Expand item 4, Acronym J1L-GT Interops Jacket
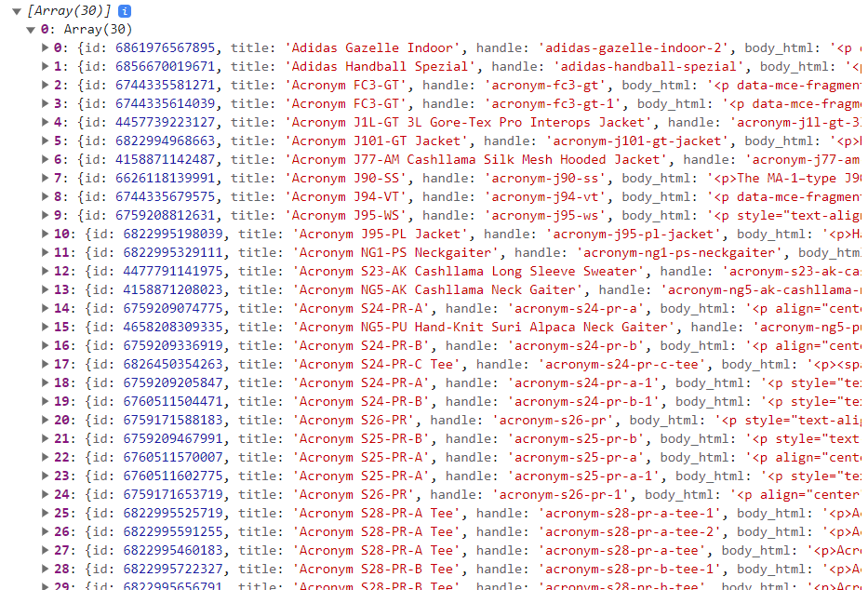The image size is (868, 590). (x=46, y=122)
